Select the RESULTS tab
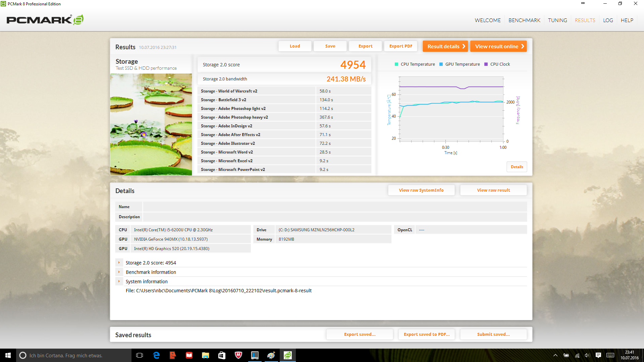The height and width of the screenshot is (362, 644). pos(585,20)
